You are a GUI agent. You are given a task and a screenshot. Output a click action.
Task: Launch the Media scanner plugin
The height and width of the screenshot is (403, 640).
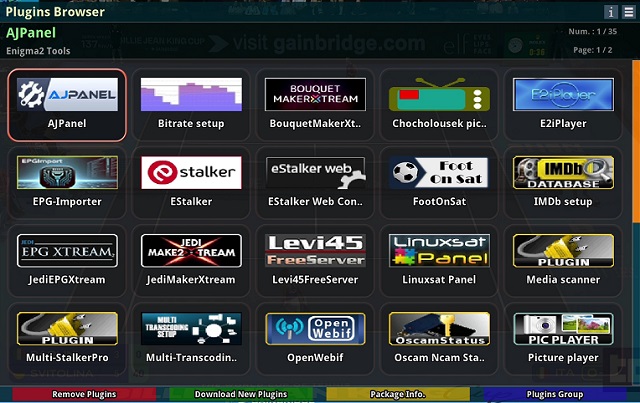pos(563,261)
